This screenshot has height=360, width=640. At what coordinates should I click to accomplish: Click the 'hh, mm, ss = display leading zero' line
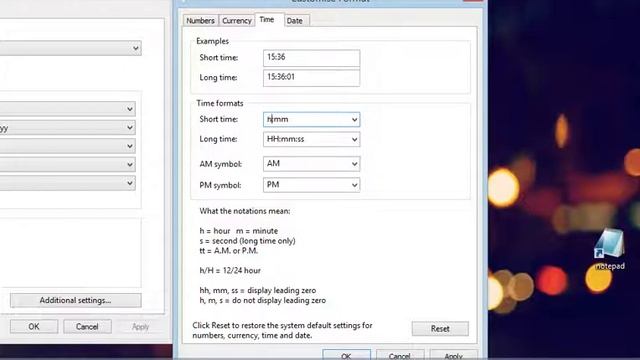[258, 291]
